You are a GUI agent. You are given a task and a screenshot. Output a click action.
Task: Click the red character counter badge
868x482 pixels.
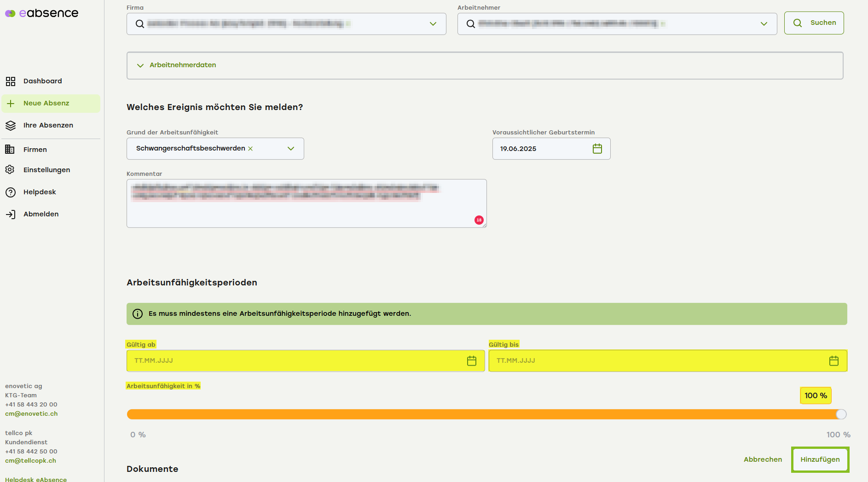pyautogui.click(x=479, y=220)
